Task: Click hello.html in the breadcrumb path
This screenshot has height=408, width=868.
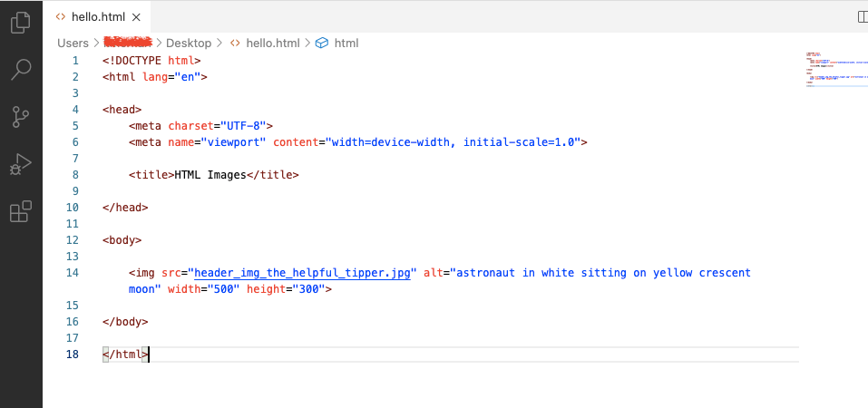Action: pos(272,44)
